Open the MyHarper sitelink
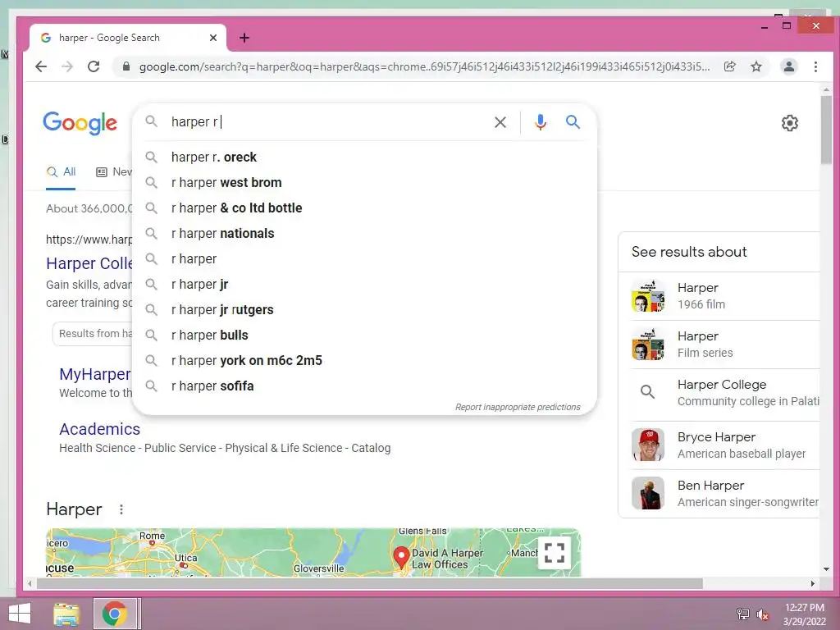Viewport: 840px width, 630px height. click(95, 374)
